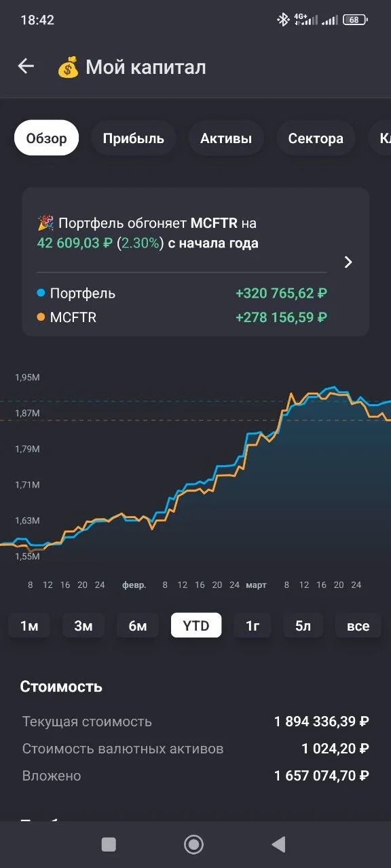Select the 6м chart period
This screenshot has width=391, height=868.
138,625
